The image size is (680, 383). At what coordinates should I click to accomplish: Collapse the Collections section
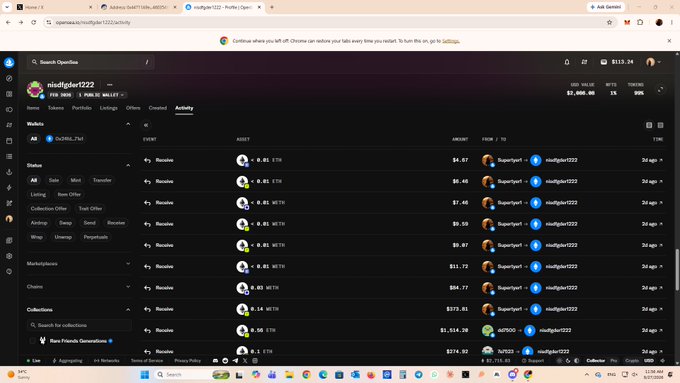click(x=128, y=310)
